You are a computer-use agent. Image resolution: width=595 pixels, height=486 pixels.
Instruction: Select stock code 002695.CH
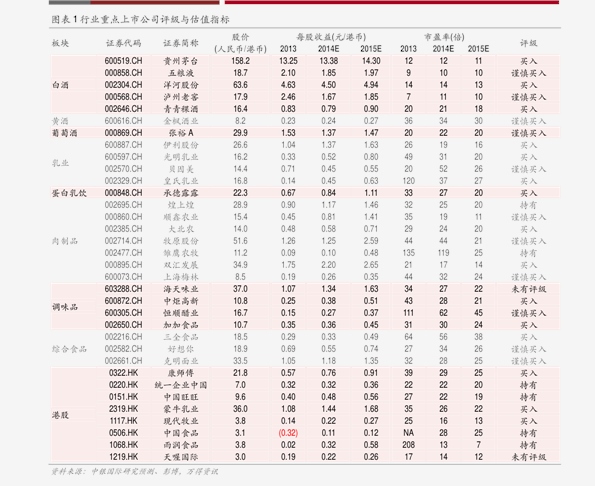pos(123,205)
